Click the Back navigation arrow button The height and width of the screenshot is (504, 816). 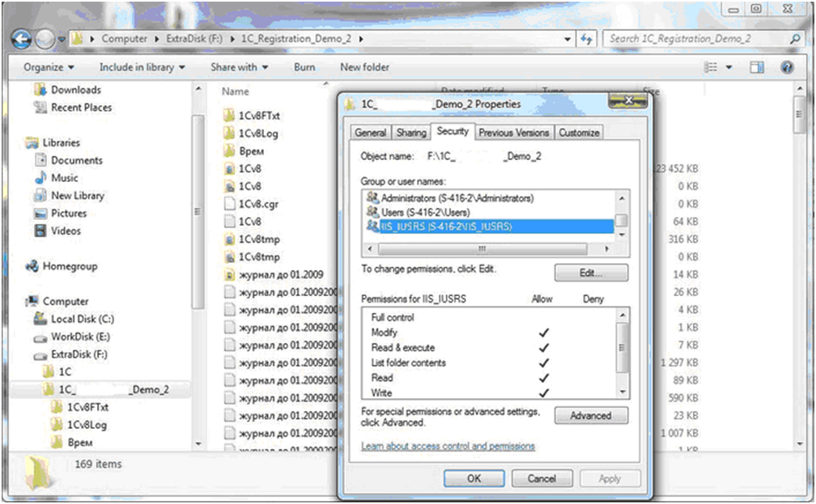[22, 38]
